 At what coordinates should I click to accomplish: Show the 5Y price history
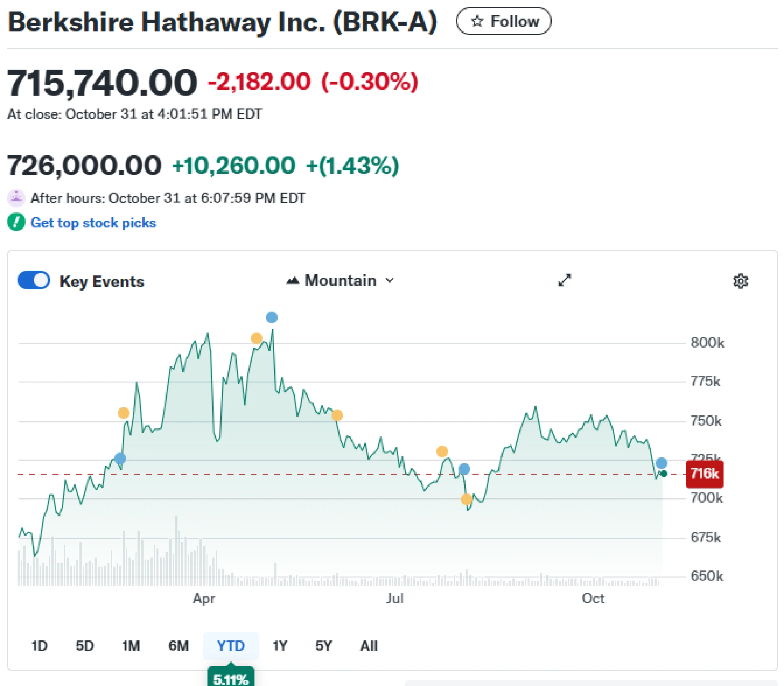(x=323, y=646)
